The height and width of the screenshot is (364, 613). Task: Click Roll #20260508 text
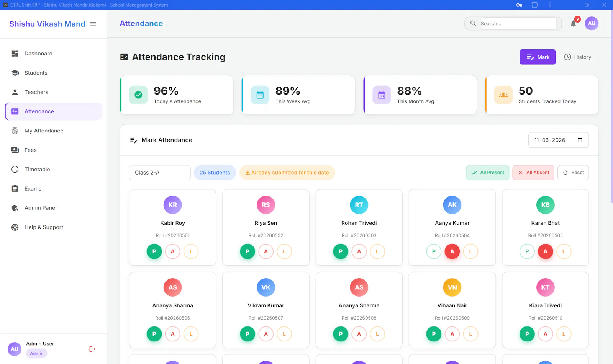359,318
